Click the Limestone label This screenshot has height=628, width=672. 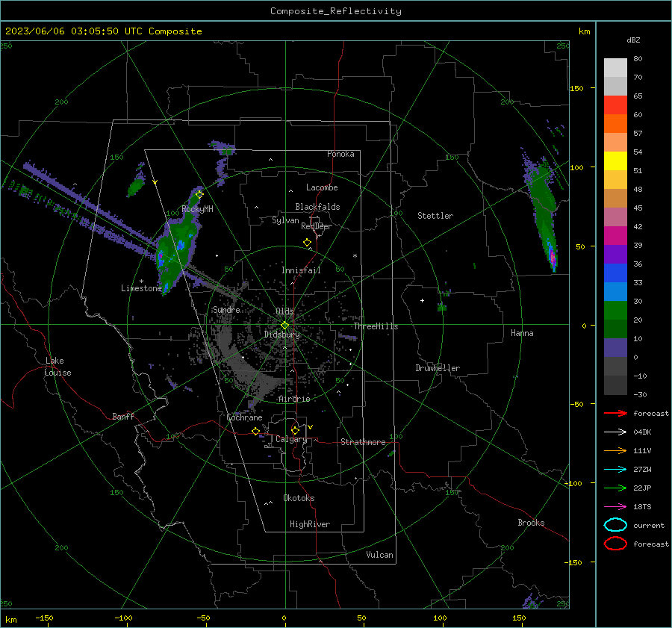point(141,288)
